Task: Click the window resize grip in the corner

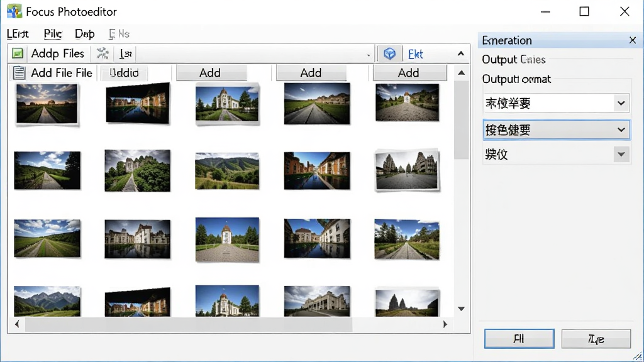Action: [x=638, y=356]
